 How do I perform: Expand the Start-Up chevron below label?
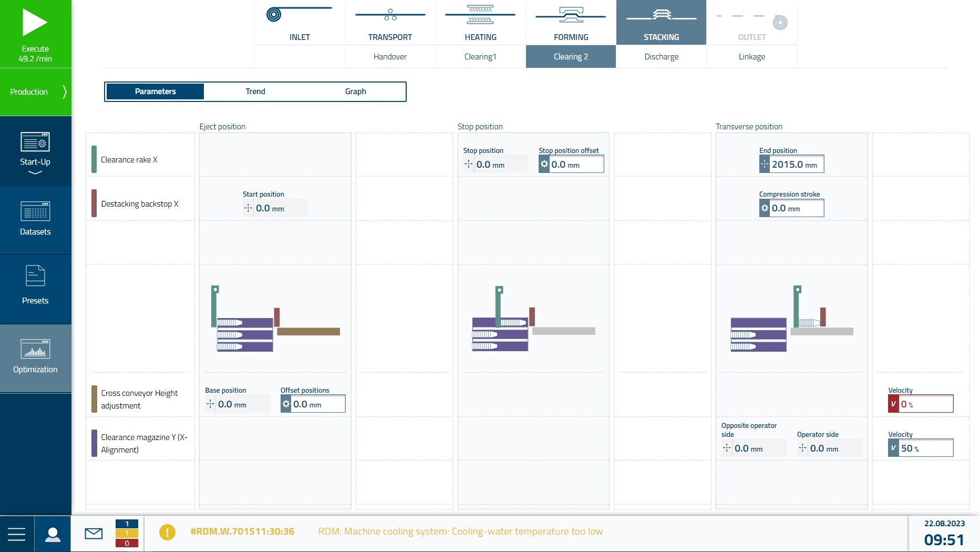pos(35,173)
